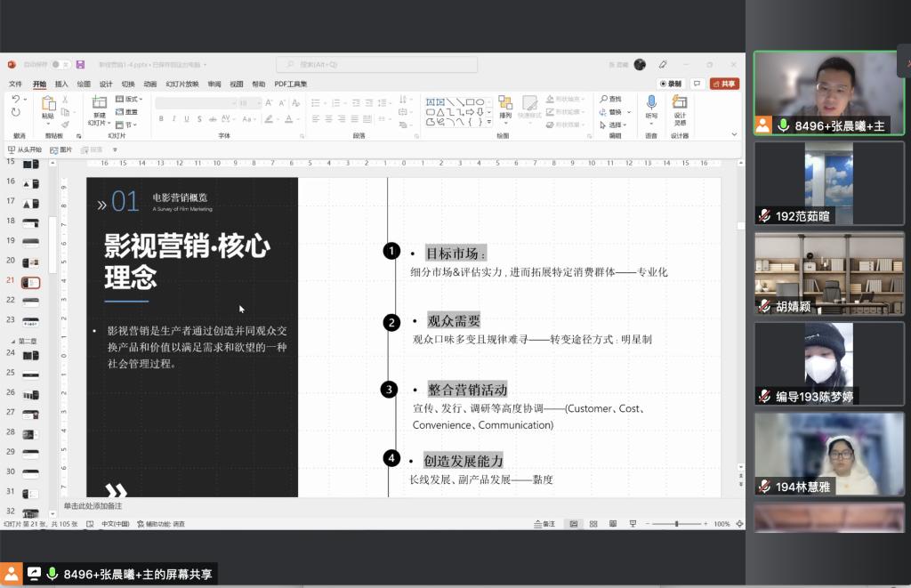Click the Save icon in title bar
911x588 pixels.
click(80, 65)
